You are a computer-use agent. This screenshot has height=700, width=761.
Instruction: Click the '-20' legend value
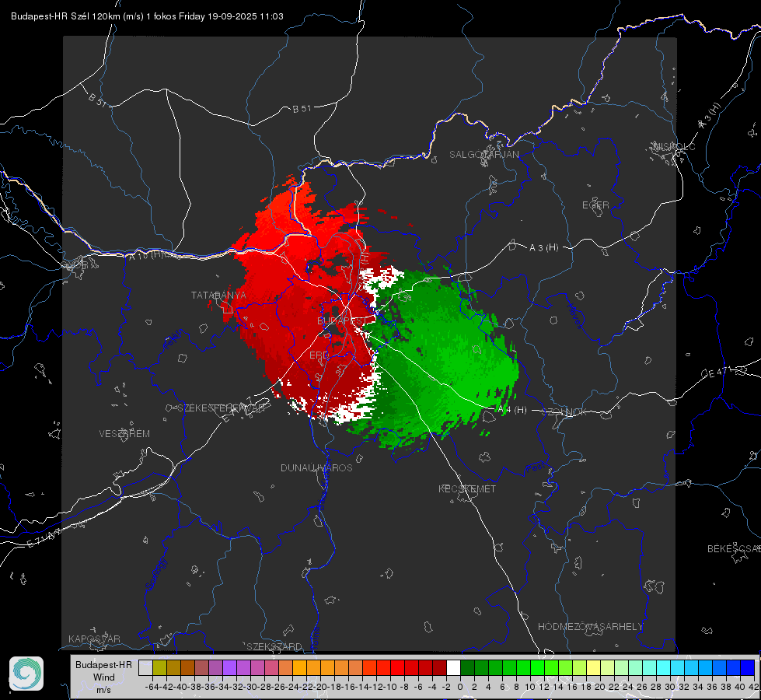[320, 687]
